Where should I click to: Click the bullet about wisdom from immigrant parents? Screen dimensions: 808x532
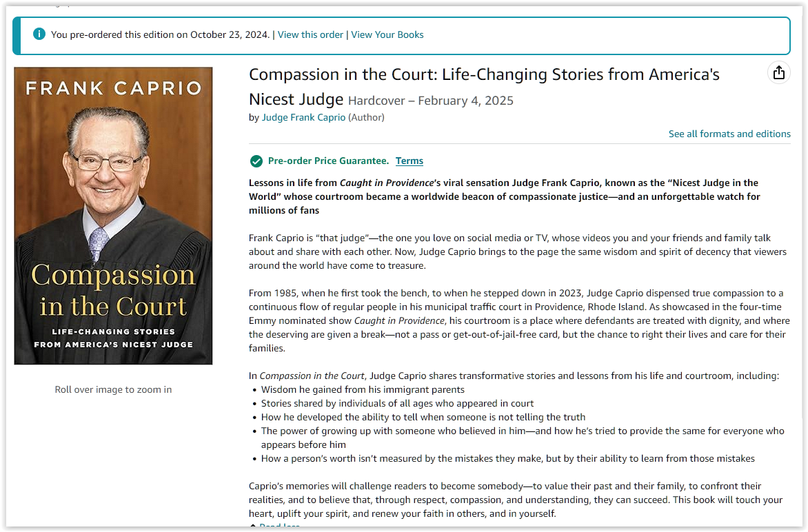(363, 390)
